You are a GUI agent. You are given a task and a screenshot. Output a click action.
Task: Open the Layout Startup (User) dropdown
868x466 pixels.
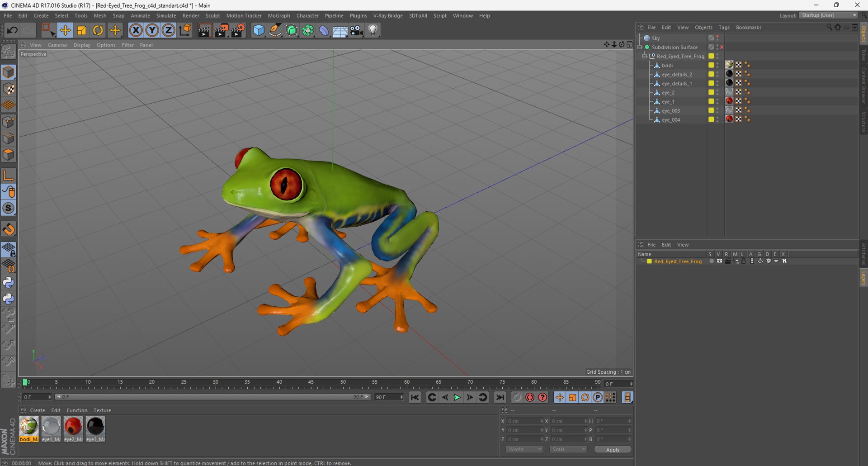[x=829, y=15]
